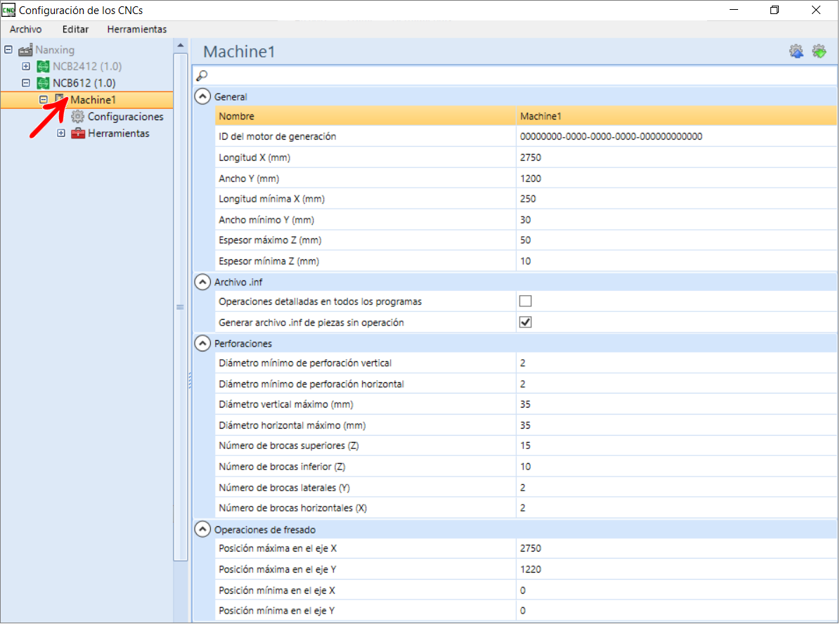Click the CNC app icon in title bar
Screen dimensions: 840x624
pos(8,10)
